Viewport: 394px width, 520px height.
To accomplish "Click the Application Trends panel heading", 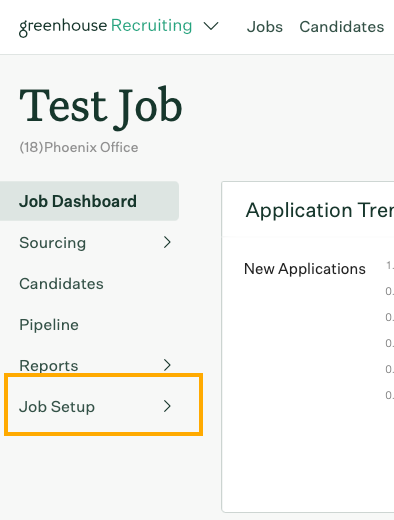I will 320,210.
